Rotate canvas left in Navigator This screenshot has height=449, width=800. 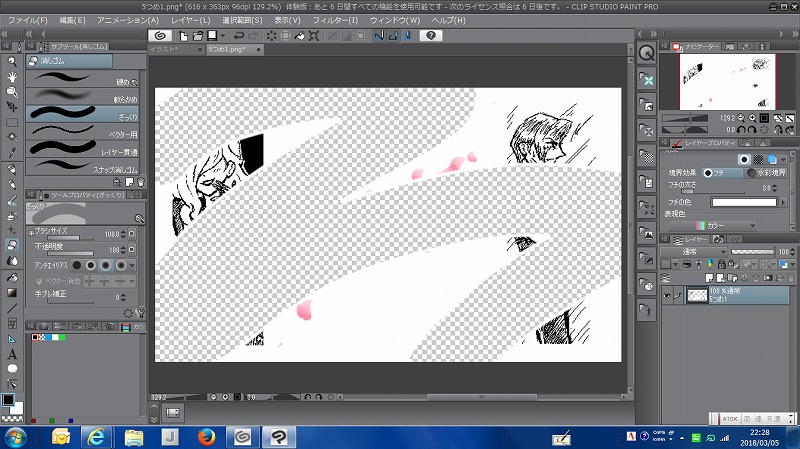pos(741,130)
